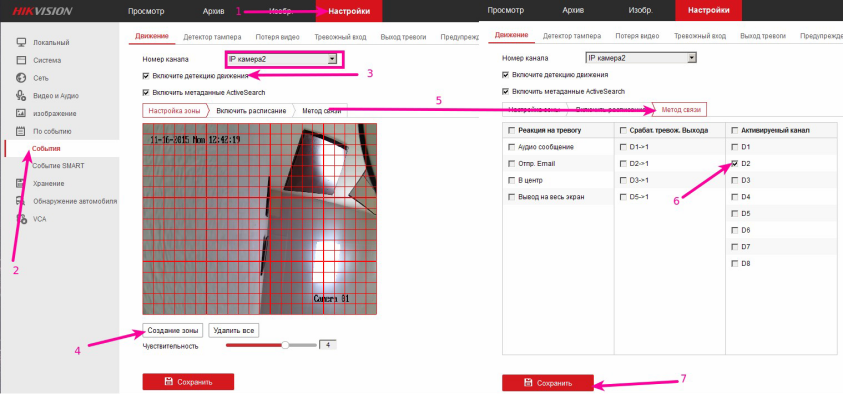Click the right panel Сохранить button
Image resolution: width=844 pixels, height=394 pixels.
point(548,383)
